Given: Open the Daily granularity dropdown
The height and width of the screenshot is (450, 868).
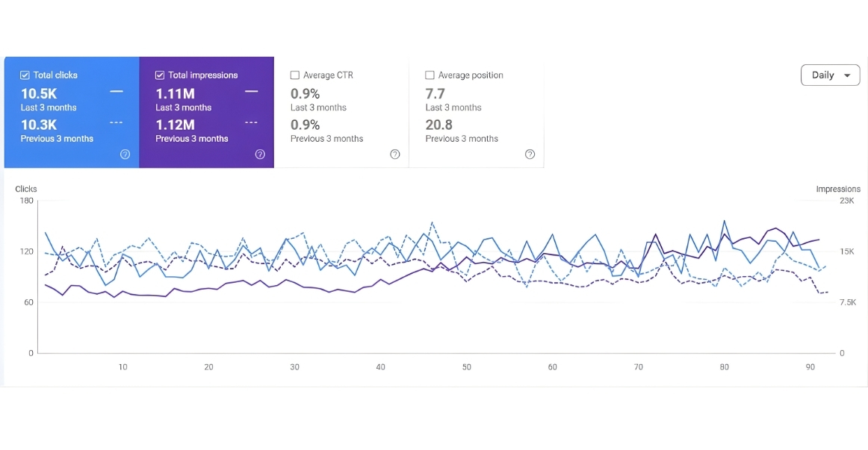Looking at the screenshot, I should click(830, 75).
